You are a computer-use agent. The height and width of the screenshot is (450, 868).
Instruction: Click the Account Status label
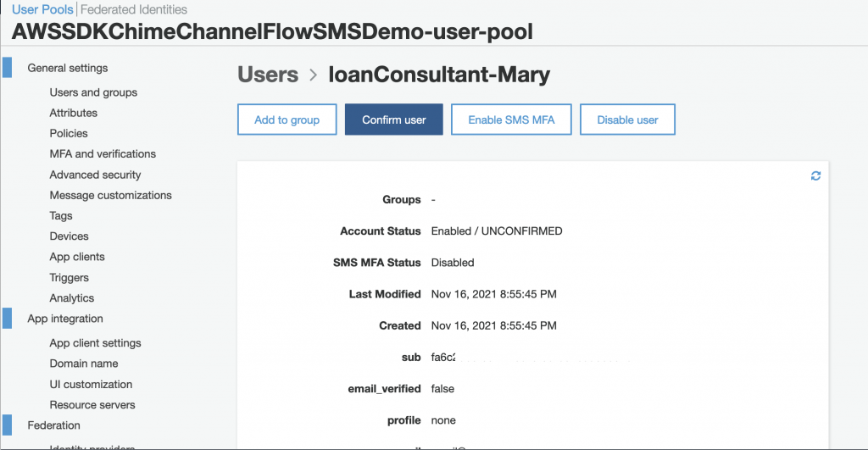381,231
